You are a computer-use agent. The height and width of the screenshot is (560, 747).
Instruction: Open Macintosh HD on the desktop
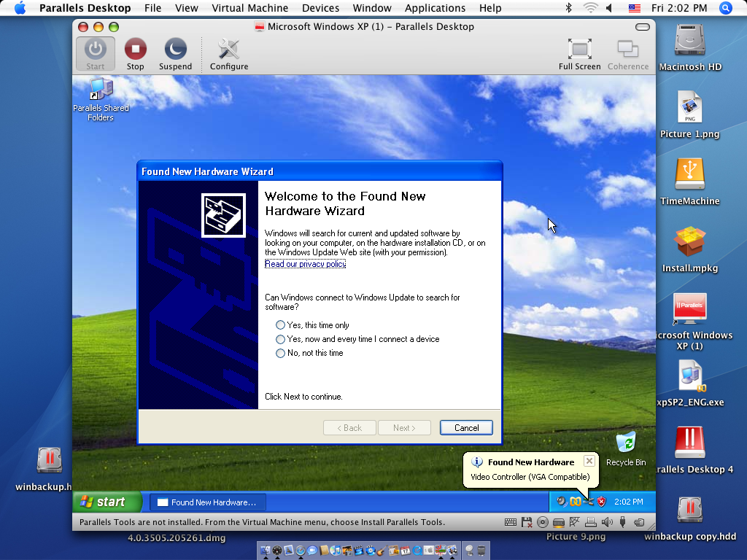tap(690, 47)
